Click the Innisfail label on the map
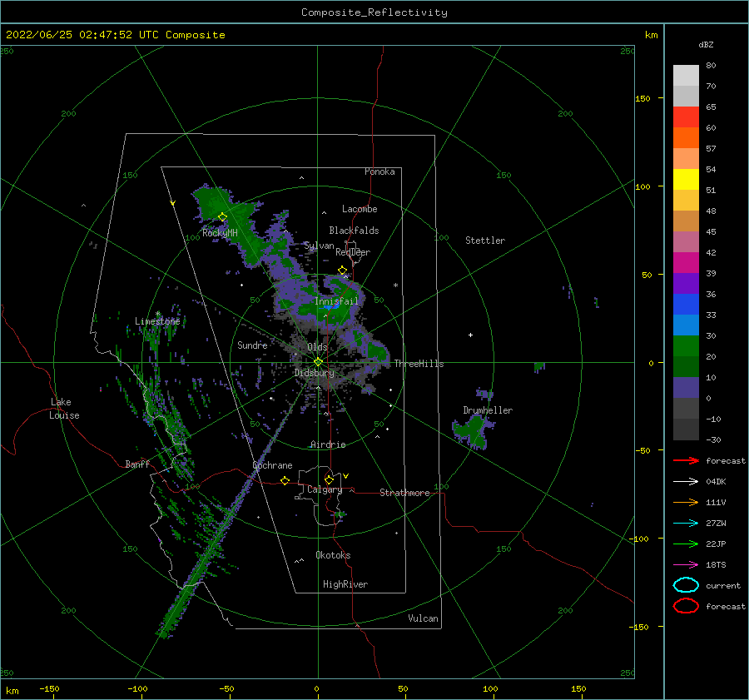Viewport: 749px width, 700px height. [x=336, y=301]
